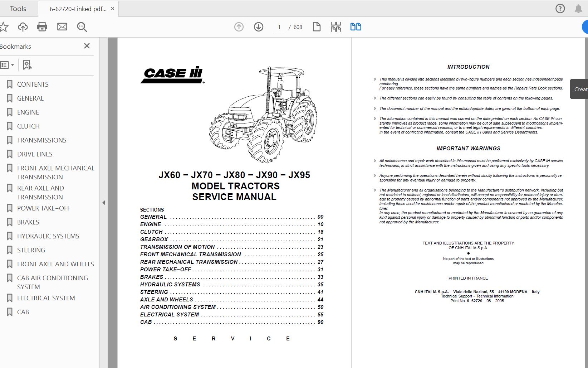The height and width of the screenshot is (368, 588).
Task: Open the CLUTCH bookmark
Action: tap(28, 126)
